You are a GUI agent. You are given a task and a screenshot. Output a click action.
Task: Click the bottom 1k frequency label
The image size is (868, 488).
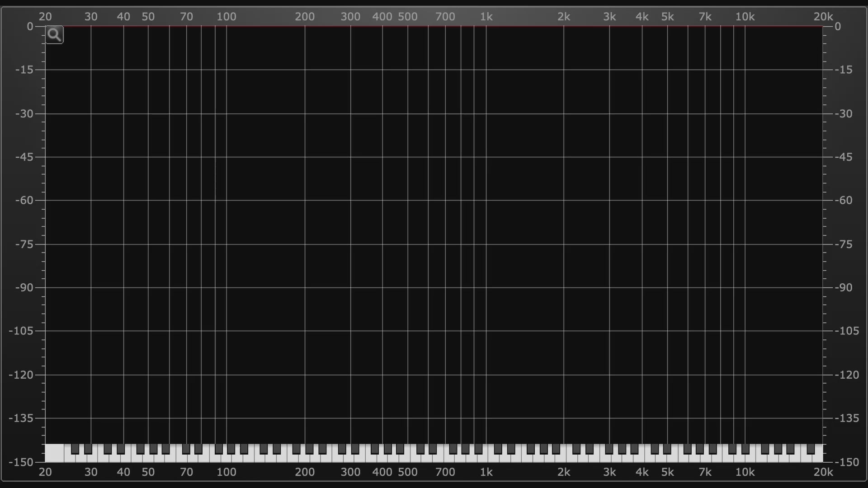(486, 472)
